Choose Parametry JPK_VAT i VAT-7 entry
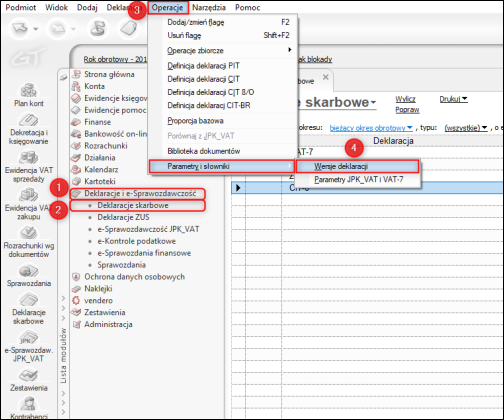The width and height of the screenshot is (504, 420). [357, 179]
